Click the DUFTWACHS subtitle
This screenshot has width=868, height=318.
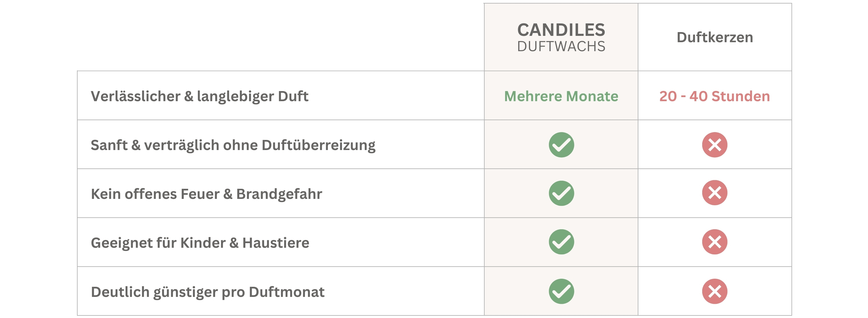pyautogui.click(x=561, y=47)
